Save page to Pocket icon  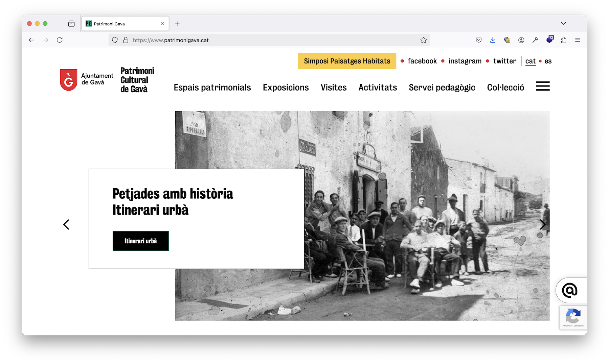[x=478, y=40]
